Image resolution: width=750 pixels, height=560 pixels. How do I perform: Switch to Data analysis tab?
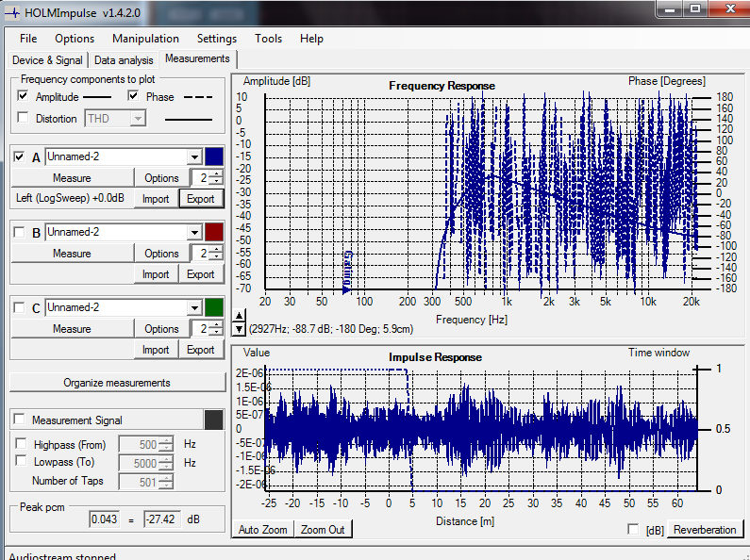point(124,60)
